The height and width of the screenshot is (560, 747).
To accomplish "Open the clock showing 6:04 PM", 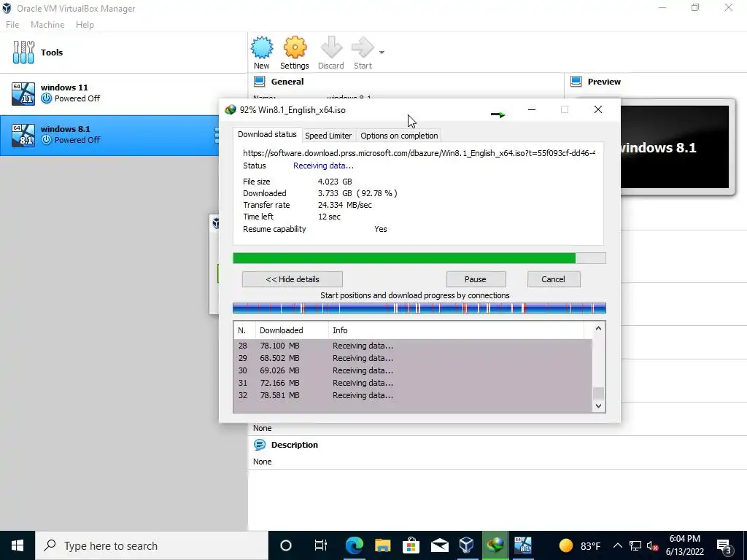I will pyautogui.click(x=684, y=545).
